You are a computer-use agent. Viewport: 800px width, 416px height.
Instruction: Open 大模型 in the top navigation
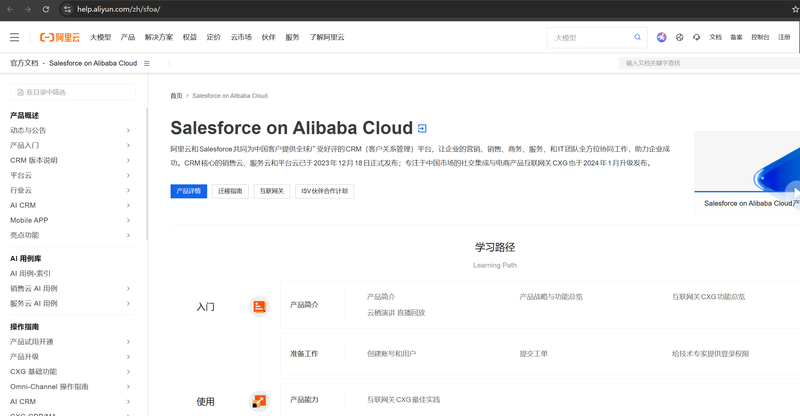pyautogui.click(x=101, y=37)
